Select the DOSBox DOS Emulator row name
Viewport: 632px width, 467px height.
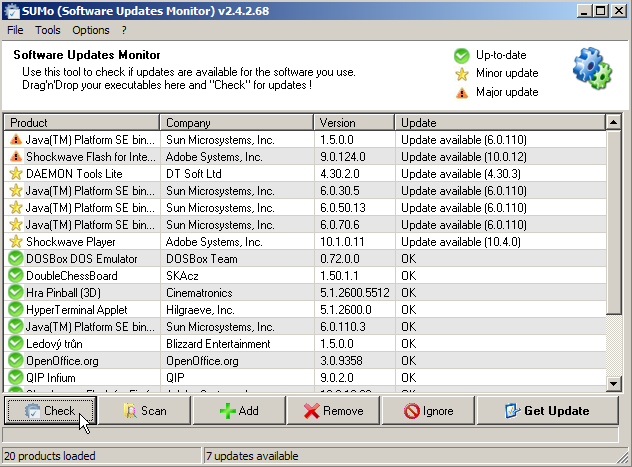tap(82, 259)
